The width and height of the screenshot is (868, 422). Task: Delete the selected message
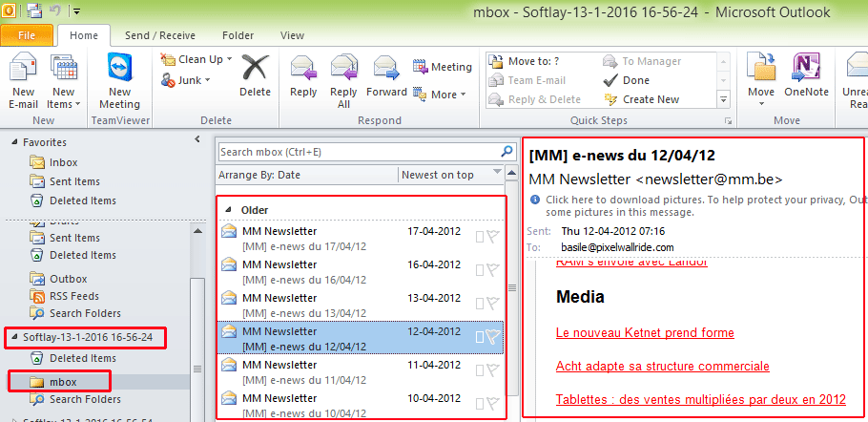255,76
